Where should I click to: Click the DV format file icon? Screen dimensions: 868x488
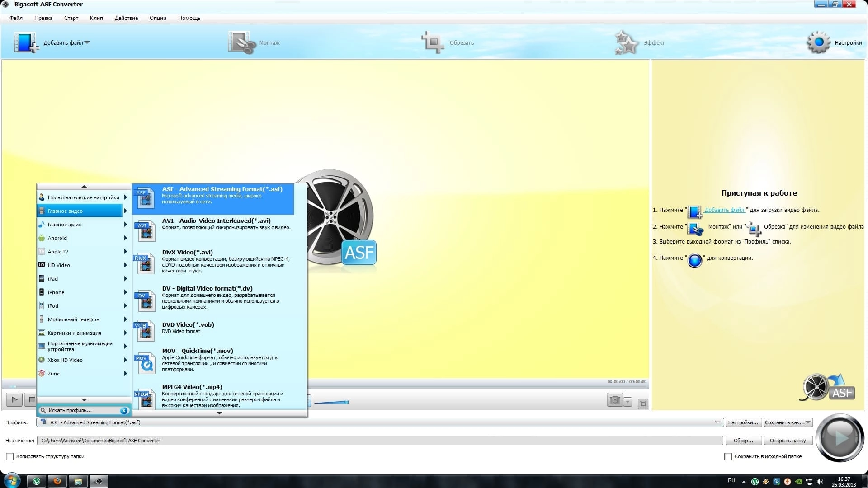(x=145, y=301)
